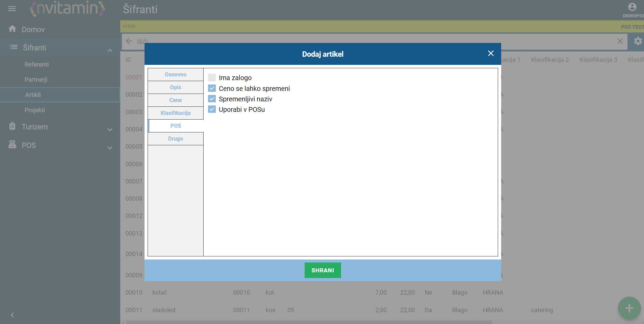Click catering classification in sladoled row
The image size is (644, 324).
[x=542, y=310]
